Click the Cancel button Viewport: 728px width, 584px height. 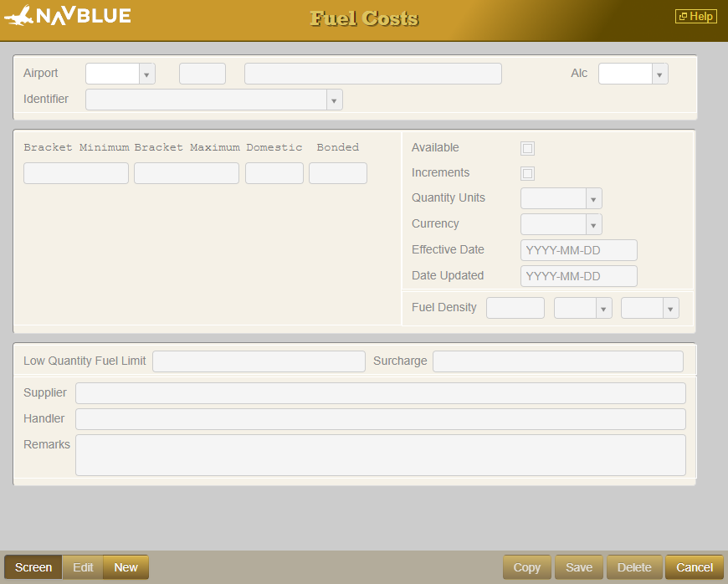(x=695, y=567)
